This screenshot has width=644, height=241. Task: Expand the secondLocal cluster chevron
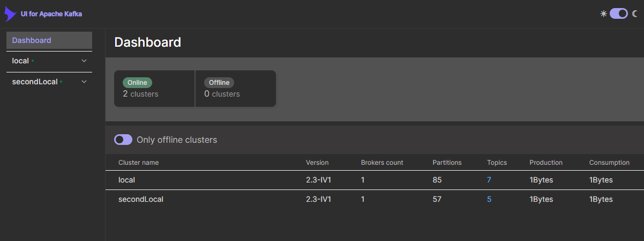click(x=84, y=82)
